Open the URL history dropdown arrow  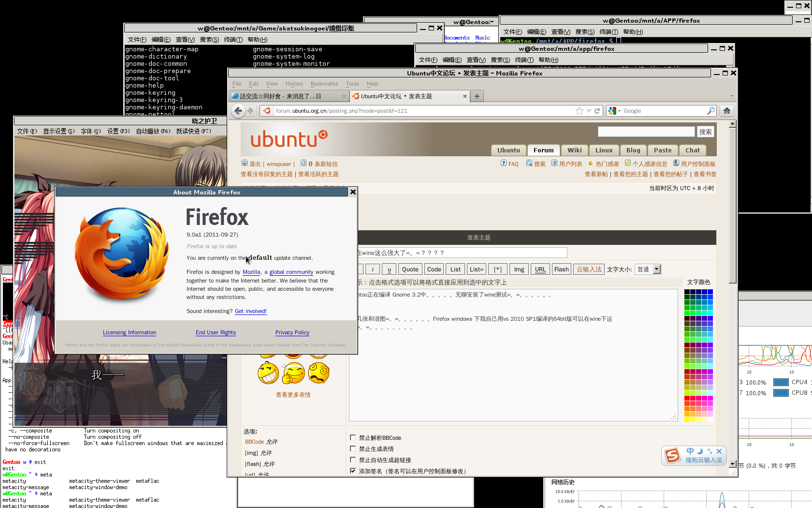tap(589, 111)
